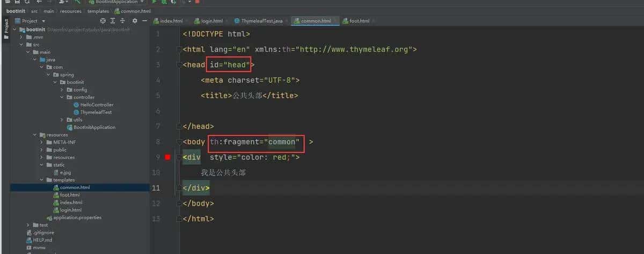Fold the head block on line 3

click(179, 65)
